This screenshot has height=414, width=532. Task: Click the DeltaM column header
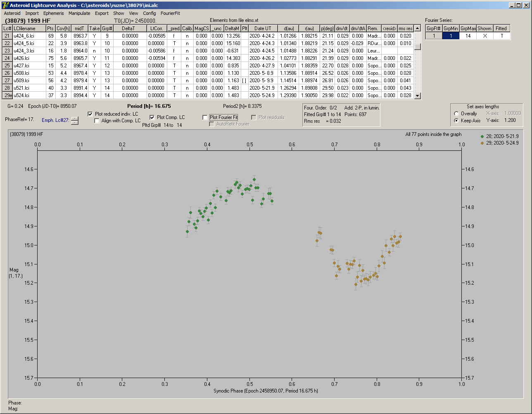[x=233, y=29]
